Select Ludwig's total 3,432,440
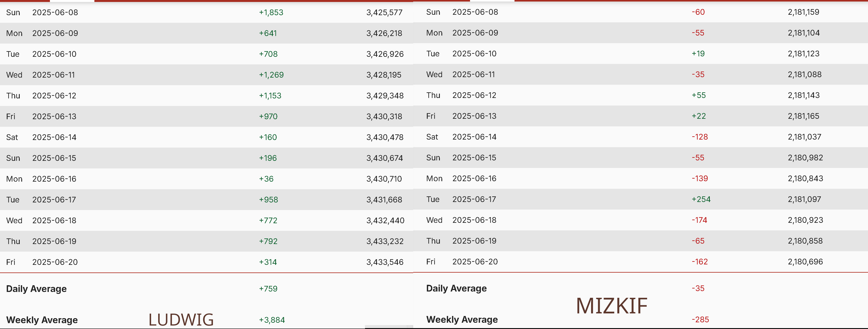This screenshot has width=868, height=329. [x=385, y=221]
